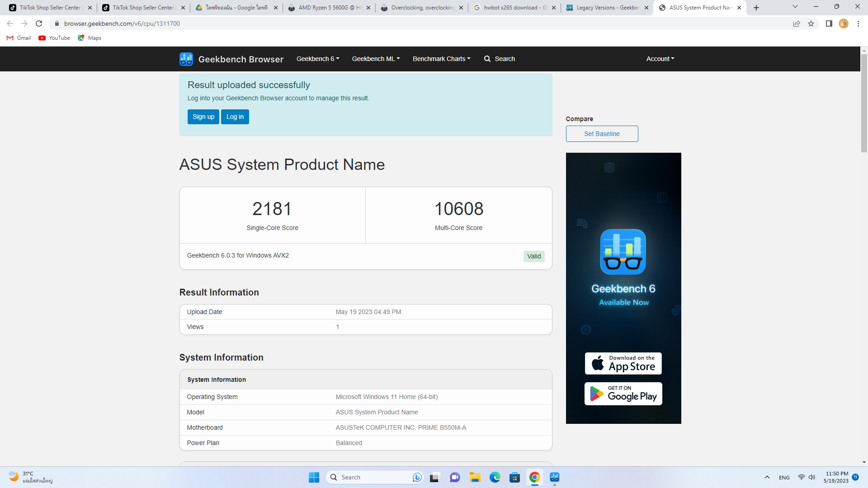Open Microsoft Store from the taskbar

tap(514, 477)
